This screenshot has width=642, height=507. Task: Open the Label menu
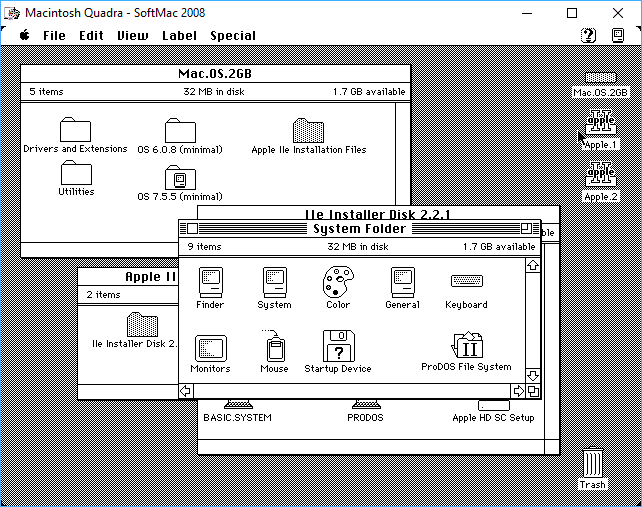click(179, 36)
